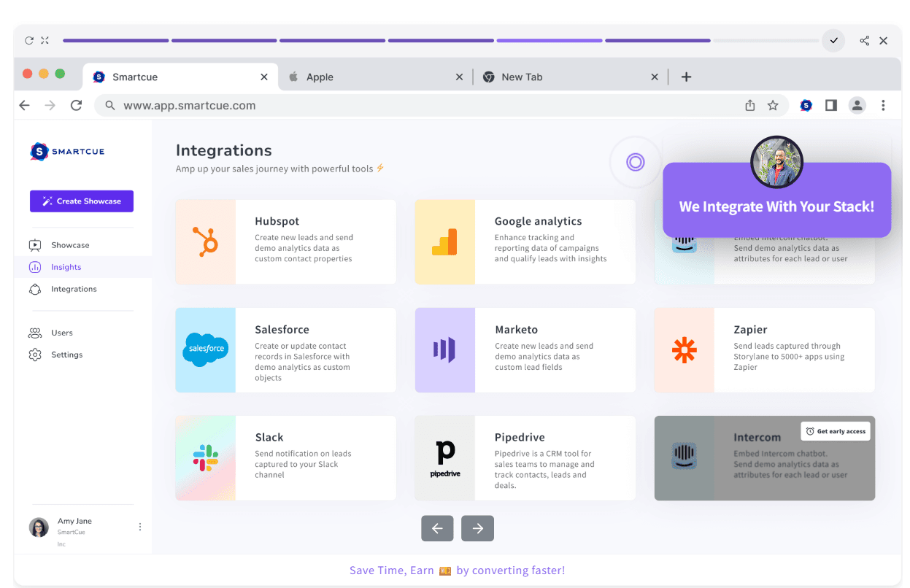
Task: Click the purple story progress bar
Action: [x=550, y=40]
